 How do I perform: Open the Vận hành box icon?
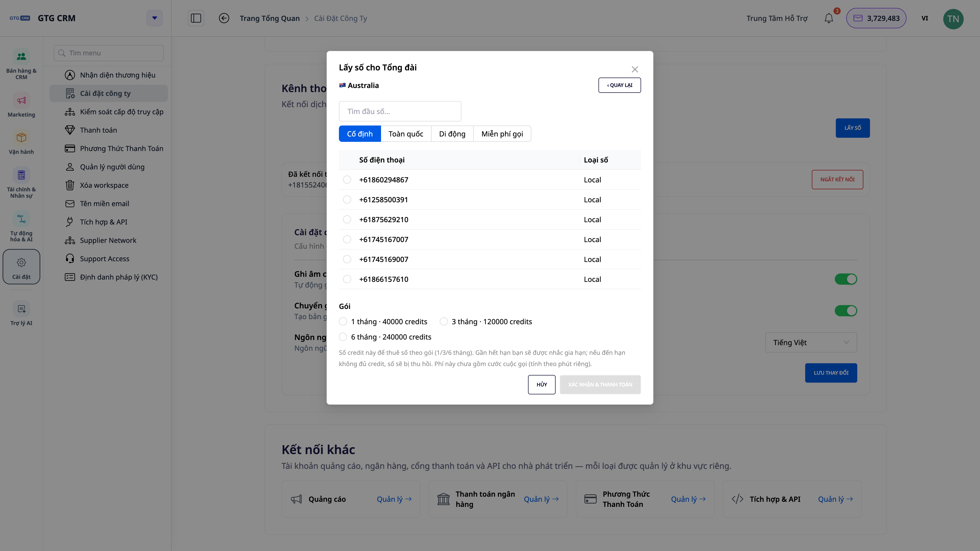coord(21,137)
